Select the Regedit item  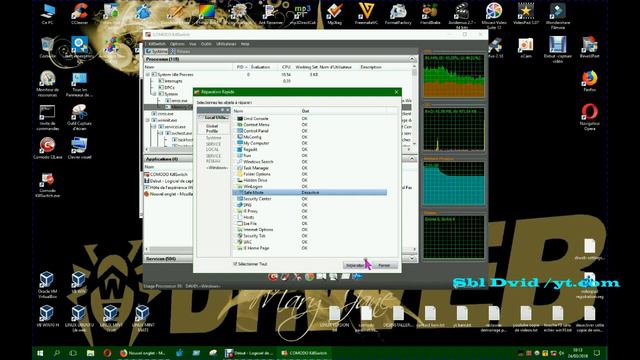tap(250, 149)
